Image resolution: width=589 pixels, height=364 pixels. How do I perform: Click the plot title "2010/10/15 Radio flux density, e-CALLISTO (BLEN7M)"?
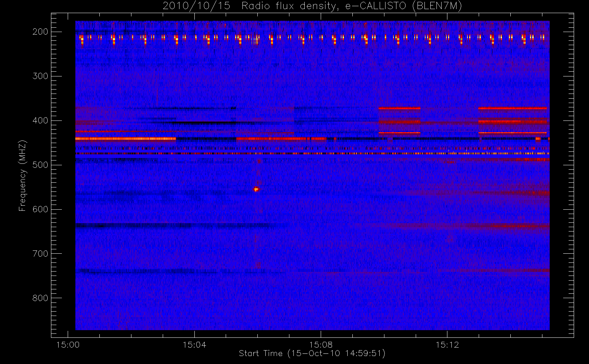pyautogui.click(x=312, y=6)
